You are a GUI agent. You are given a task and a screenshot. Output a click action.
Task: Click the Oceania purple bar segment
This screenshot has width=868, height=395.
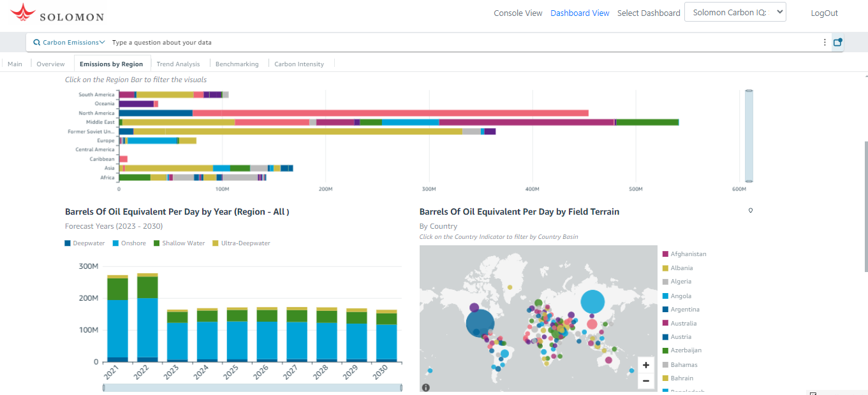tap(136, 103)
